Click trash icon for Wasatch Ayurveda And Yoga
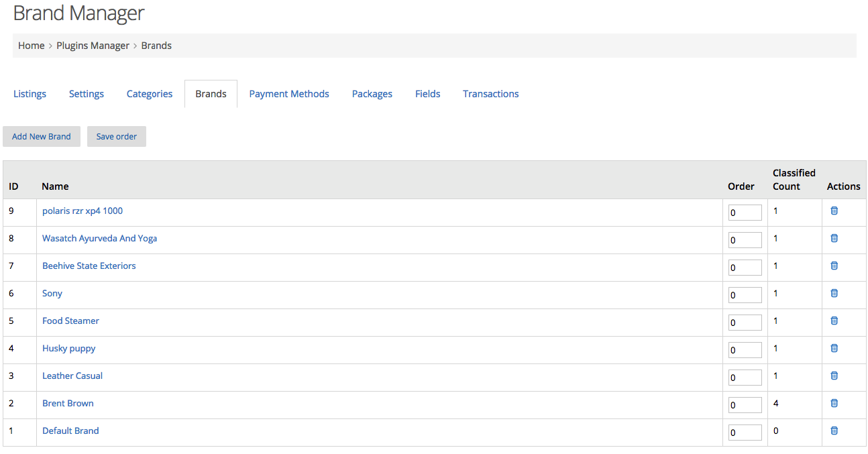 tap(834, 238)
